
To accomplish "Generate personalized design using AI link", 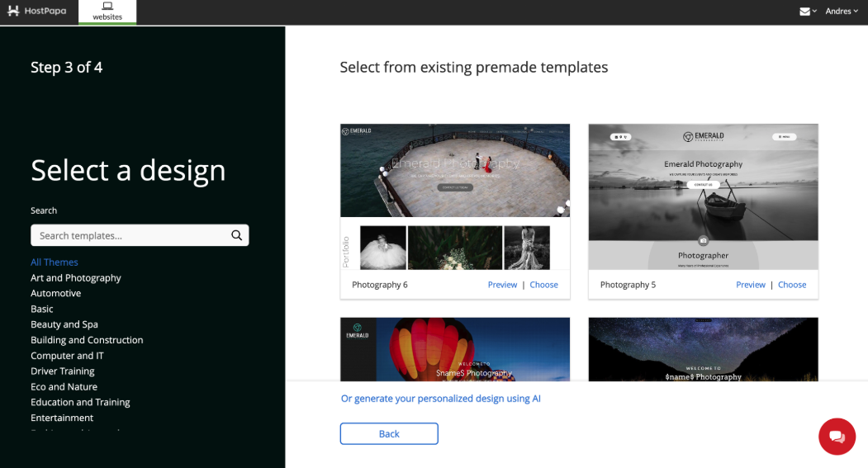I will (x=441, y=399).
